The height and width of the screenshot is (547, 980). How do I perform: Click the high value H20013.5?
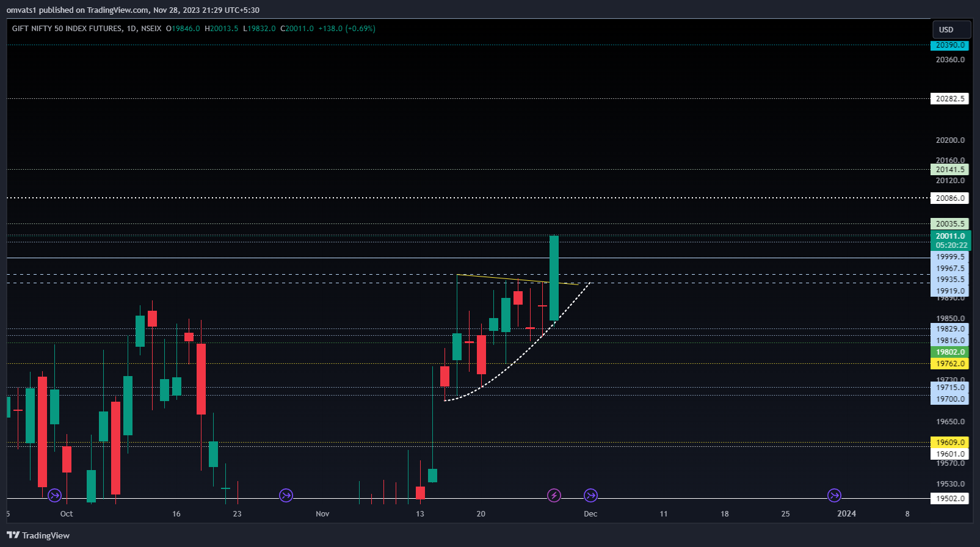[222, 29]
